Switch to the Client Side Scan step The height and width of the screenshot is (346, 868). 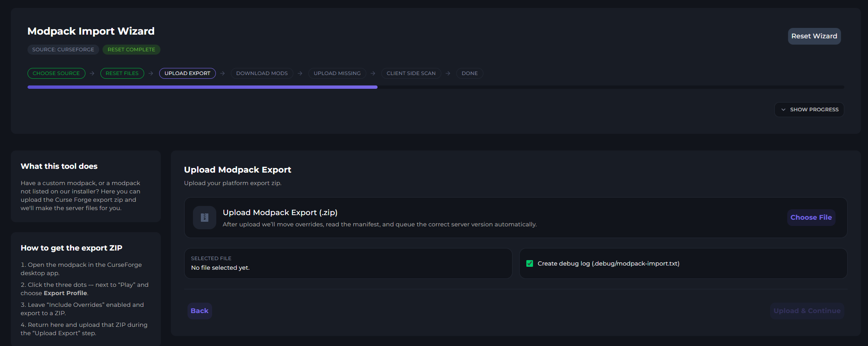pos(411,73)
